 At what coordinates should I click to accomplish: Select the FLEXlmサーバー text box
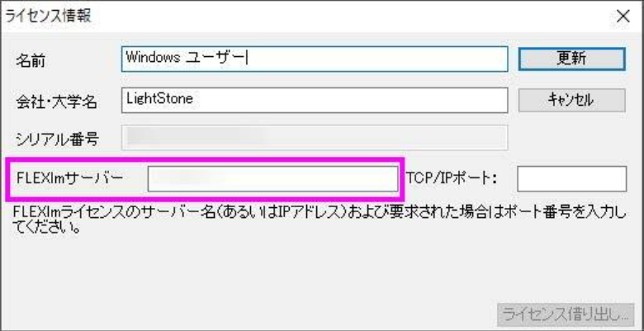(272, 178)
